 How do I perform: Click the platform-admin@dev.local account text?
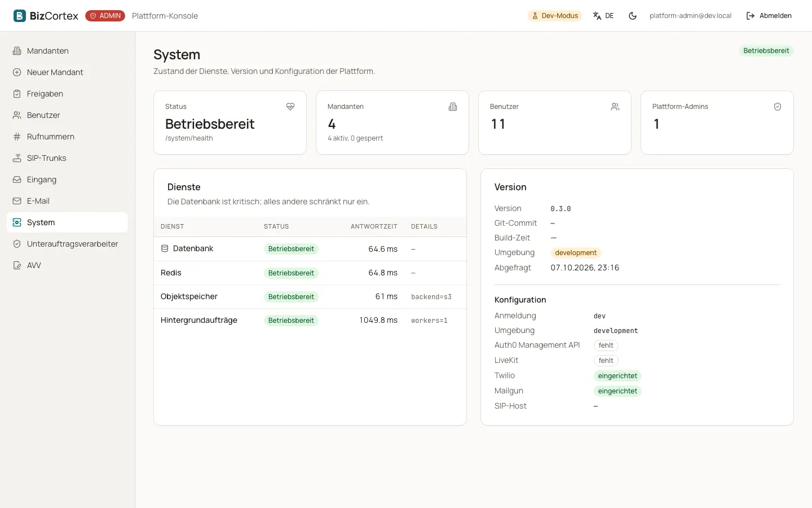(690, 16)
